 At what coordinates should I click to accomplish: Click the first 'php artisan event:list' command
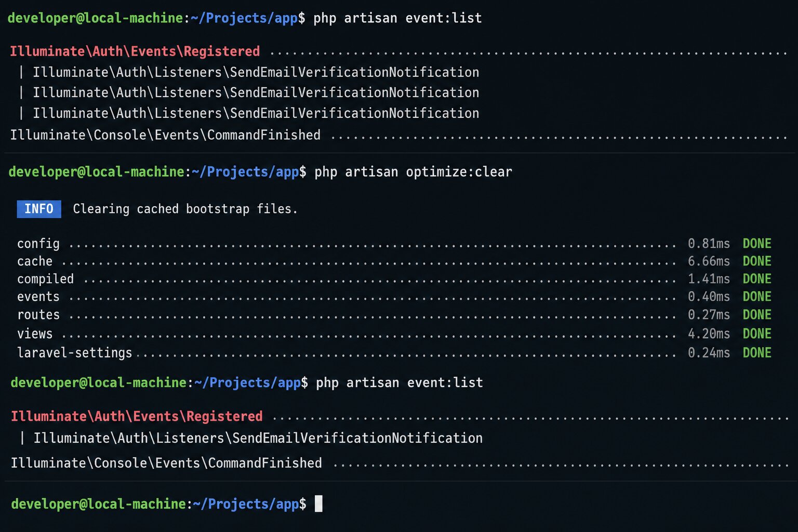397,18
